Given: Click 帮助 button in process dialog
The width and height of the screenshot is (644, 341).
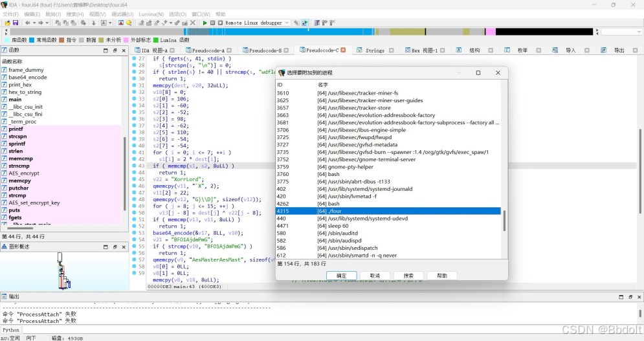Looking at the screenshot, I should coord(442,276).
